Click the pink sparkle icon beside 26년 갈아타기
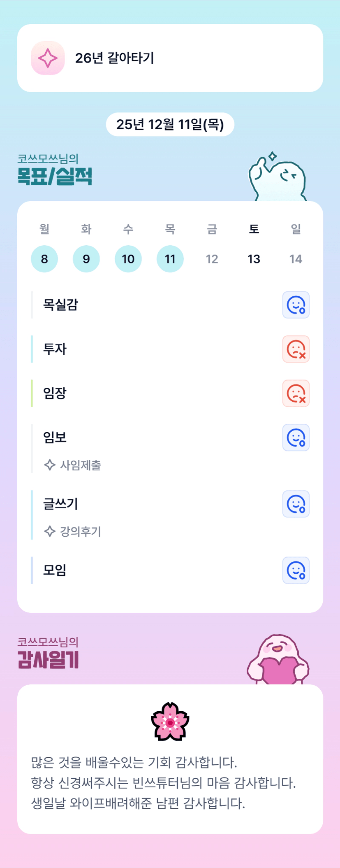 pos(48,58)
